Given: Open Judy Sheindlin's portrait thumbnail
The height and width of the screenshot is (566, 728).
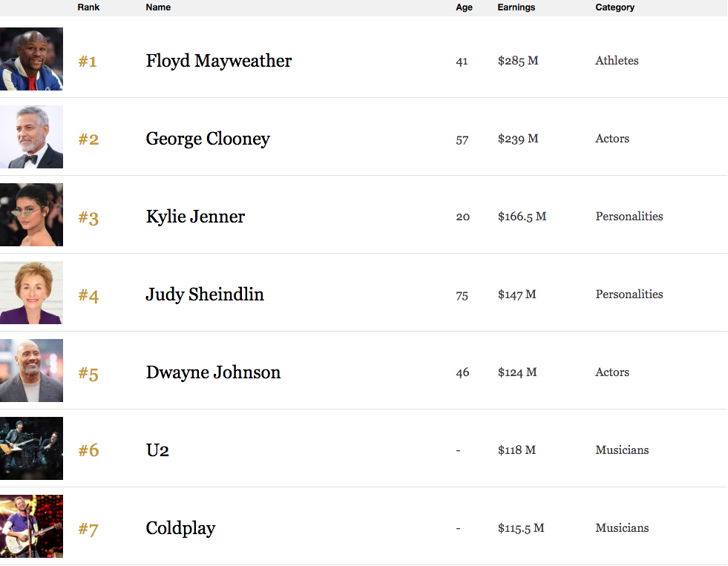Looking at the screenshot, I should (x=31, y=293).
